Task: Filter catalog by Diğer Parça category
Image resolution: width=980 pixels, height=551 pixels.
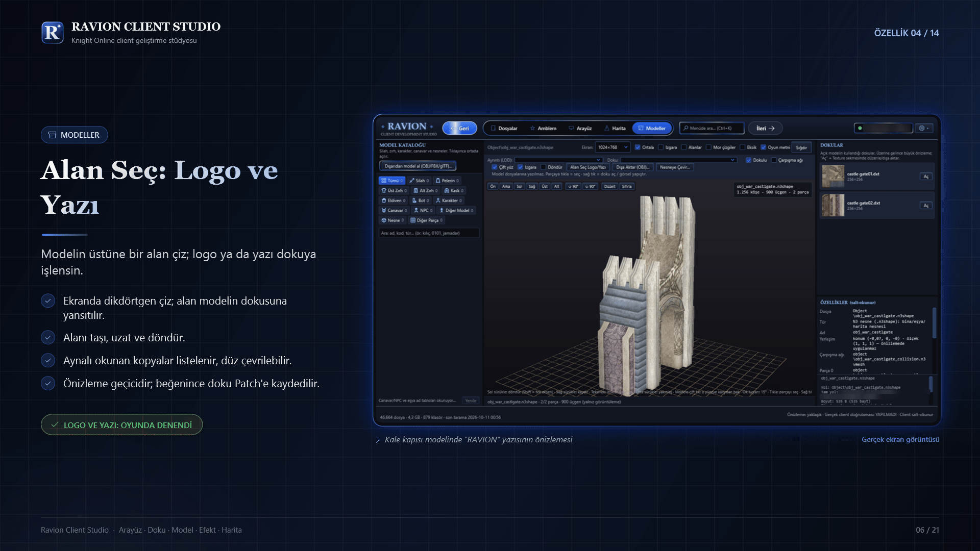Action: (x=426, y=220)
